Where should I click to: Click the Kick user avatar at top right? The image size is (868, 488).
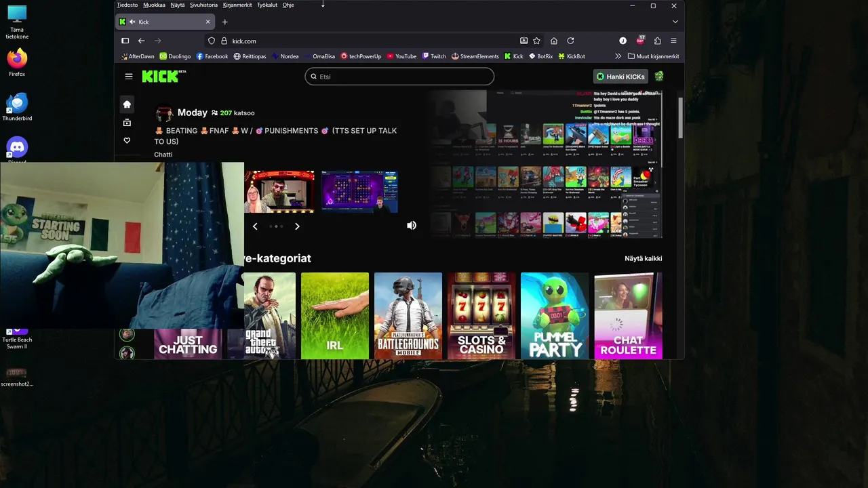pyautogui.click(x=659, y=76)
